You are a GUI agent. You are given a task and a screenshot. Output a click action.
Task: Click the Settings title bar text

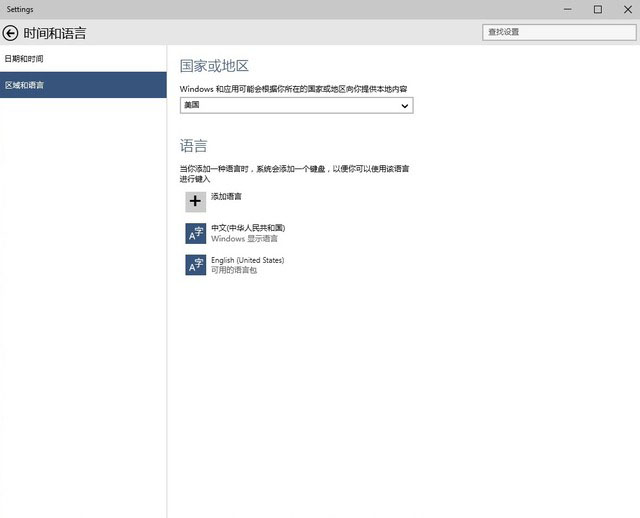tap(20, 9)
